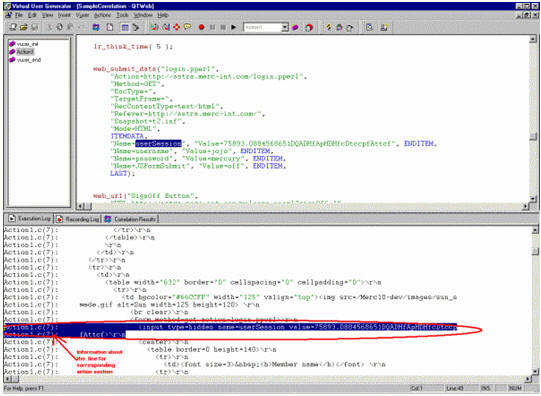Click the execution log horizontal scroll-left arrow
The width and height of the screenshot is (541, 396).
pyautogui.click(x=7, y=379)
